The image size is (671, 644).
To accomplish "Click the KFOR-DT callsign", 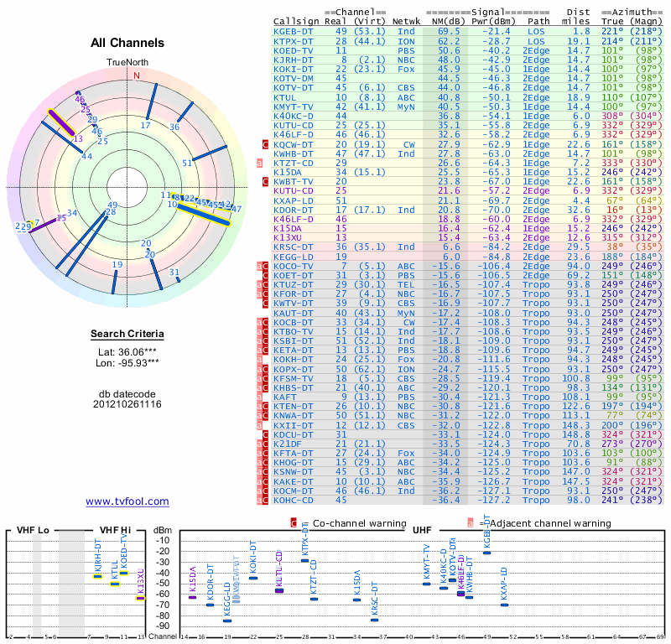I will pyautogui.click(x=293, y=294).
